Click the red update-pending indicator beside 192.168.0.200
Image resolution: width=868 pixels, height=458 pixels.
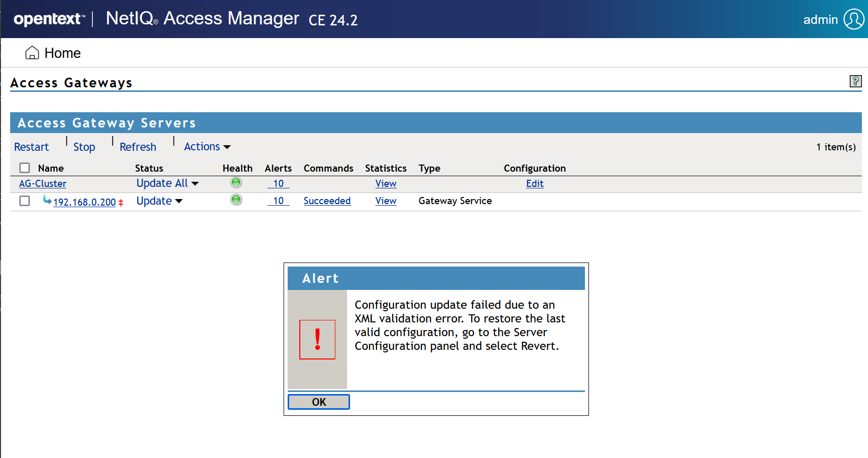pos(121,201)
